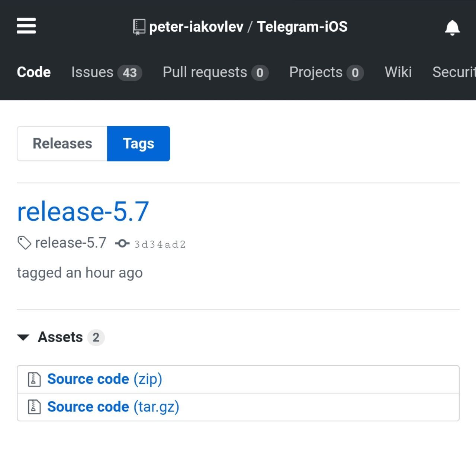This screenshot has width=476, height=449.
Task: Download Source code (tar.gz)
Action: [113, 407]
